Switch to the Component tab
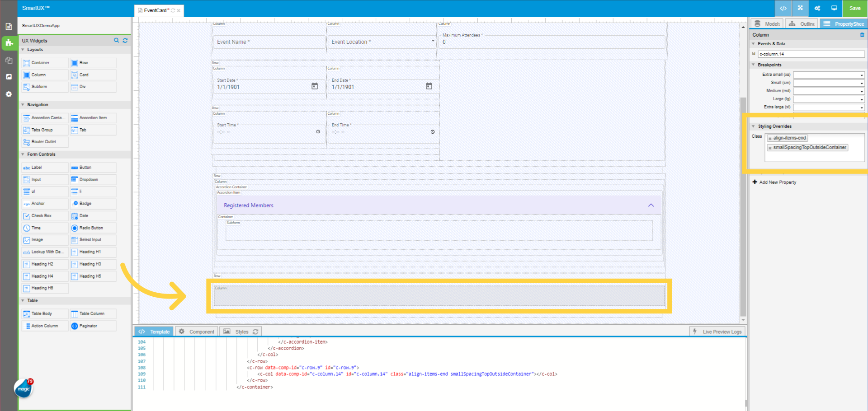Viewport: 868px width, 411px height. (x=197, y=332)
